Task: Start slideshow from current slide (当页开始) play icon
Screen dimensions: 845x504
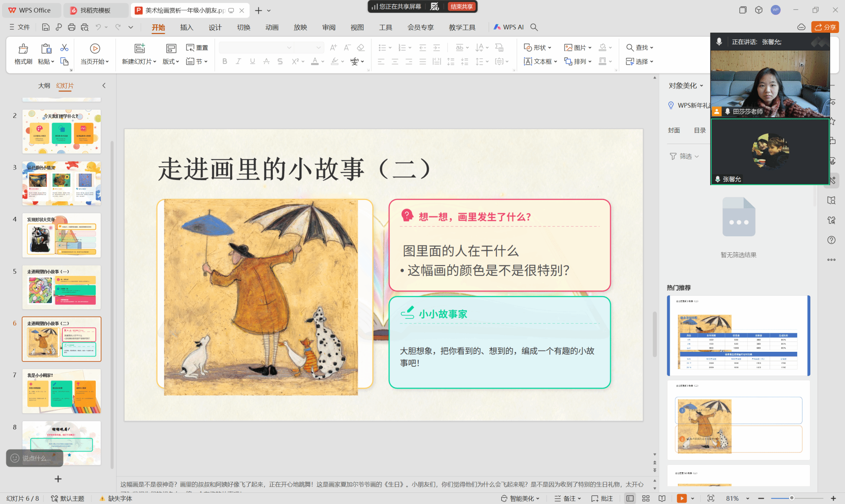Action: click(95, 48)
